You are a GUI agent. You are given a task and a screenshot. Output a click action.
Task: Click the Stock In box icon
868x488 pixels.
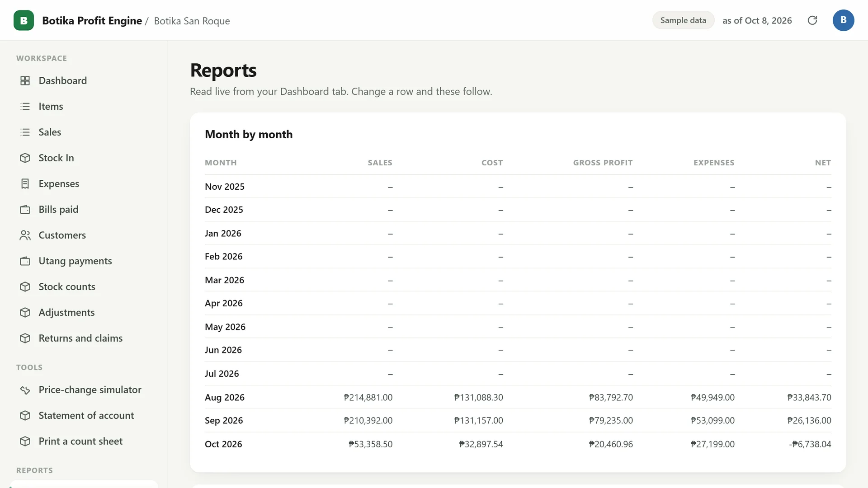25,158
